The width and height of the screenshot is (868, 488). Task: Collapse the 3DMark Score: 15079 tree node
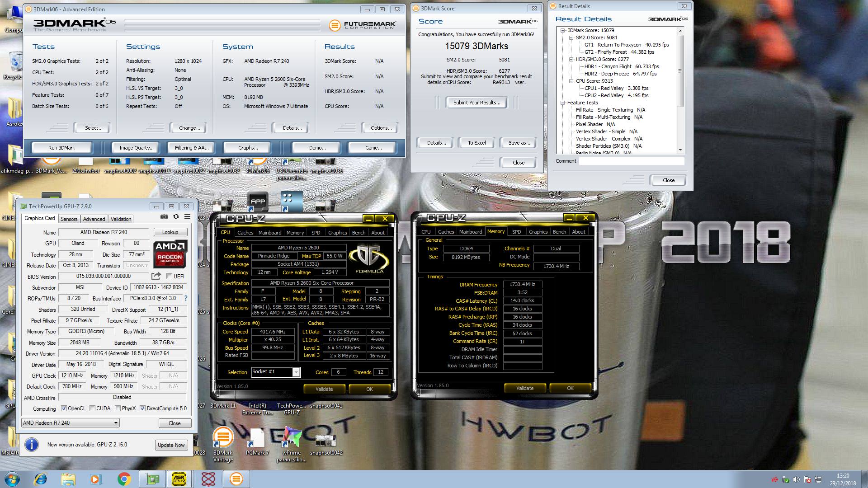tap(563, 30)
